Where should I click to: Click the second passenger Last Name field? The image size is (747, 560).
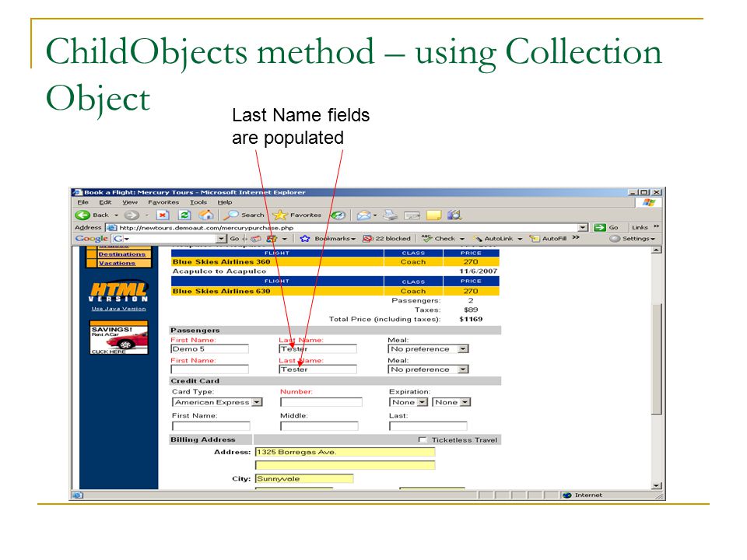pos(317,369)
